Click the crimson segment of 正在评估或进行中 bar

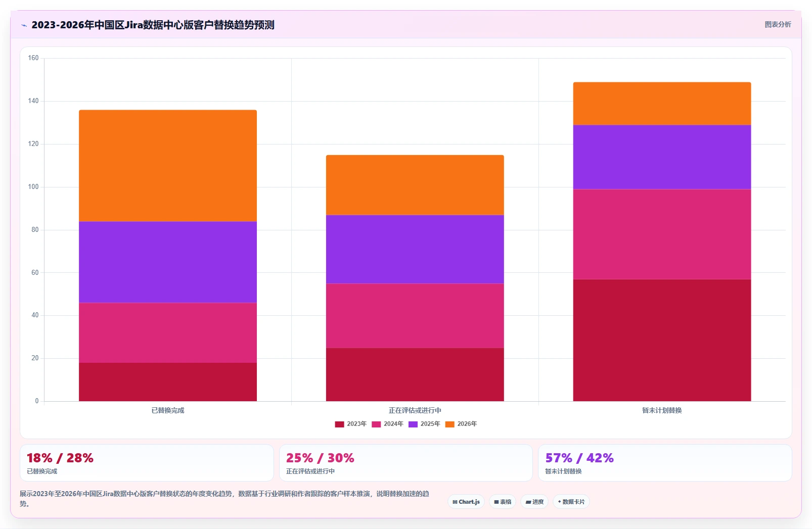pos(415,374)
